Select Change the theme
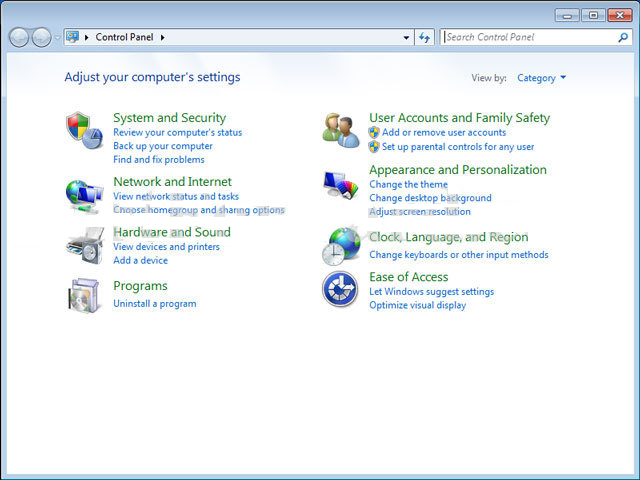 point(409,184)
